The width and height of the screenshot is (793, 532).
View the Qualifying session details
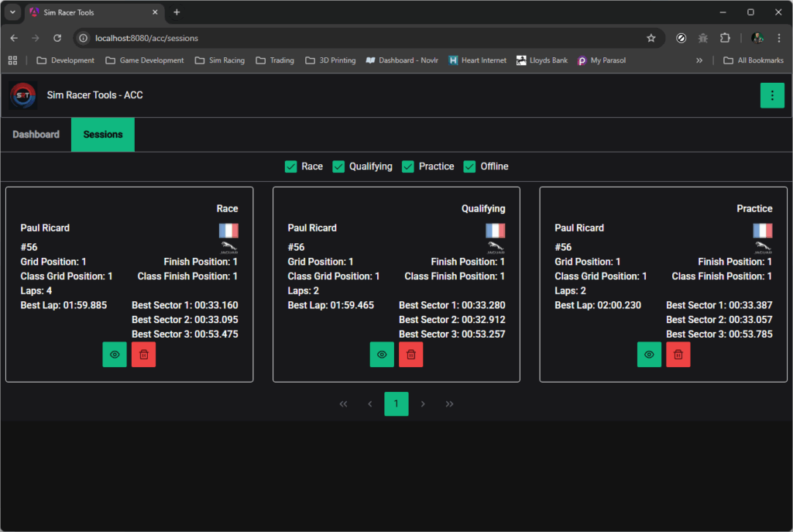[x=382, y=355]
